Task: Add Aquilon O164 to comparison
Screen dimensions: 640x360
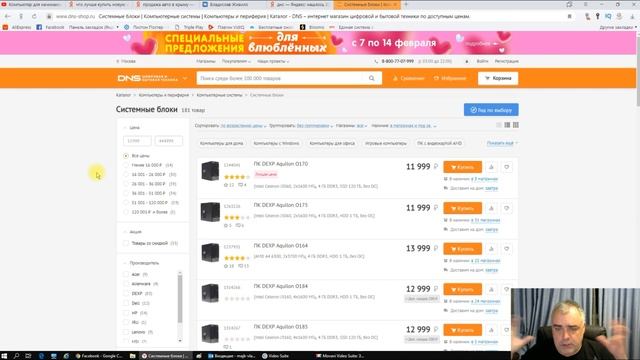Action: (491, 249)
